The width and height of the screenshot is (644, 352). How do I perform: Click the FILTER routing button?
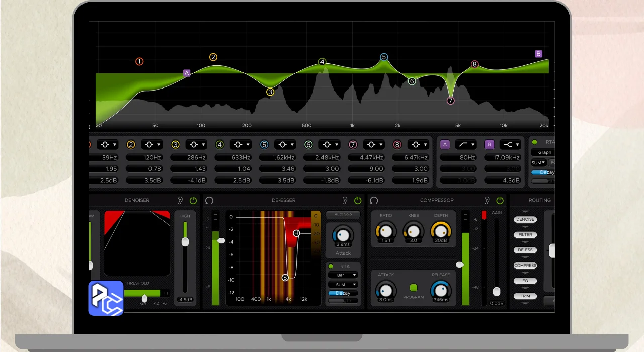point(525,235)
